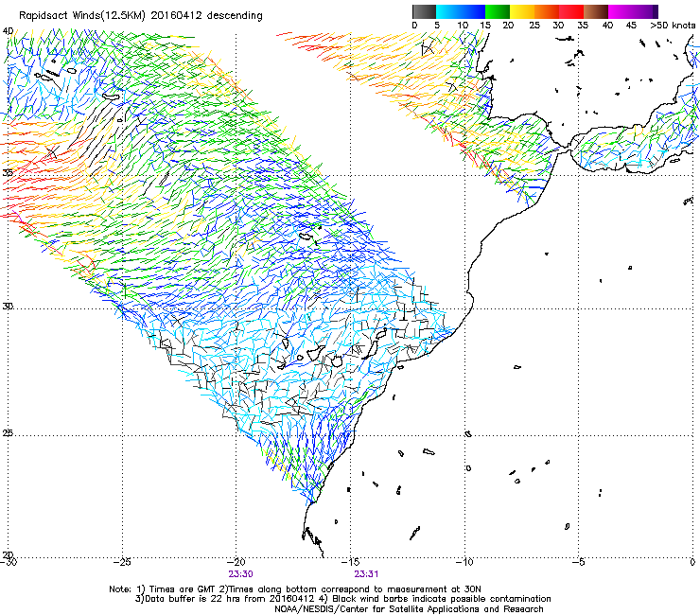Click the yellow 20-25 knots legend swatch

tap(522, 11)
